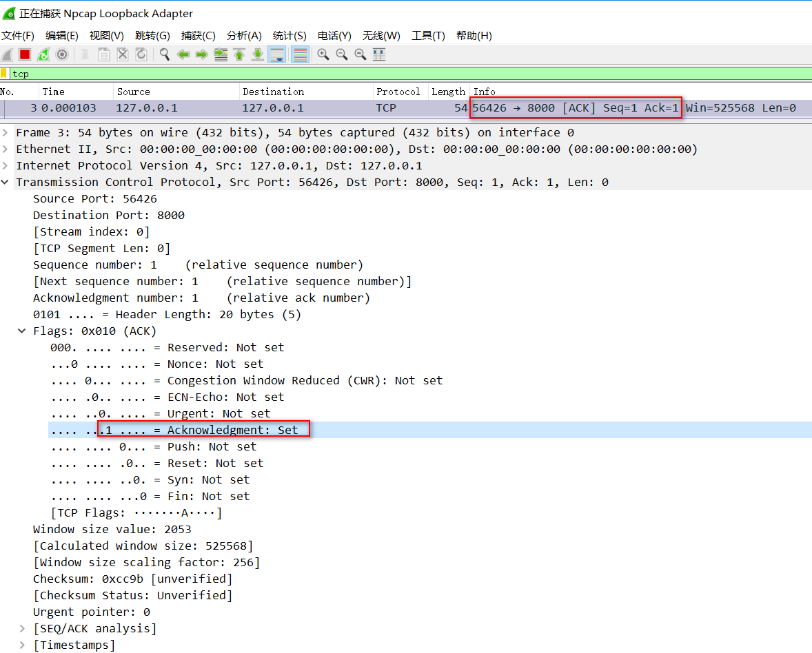Click the Find packet magnifier icon
Image resolution: width=812 pixels, height=653 pixels.
click(165, 54)
